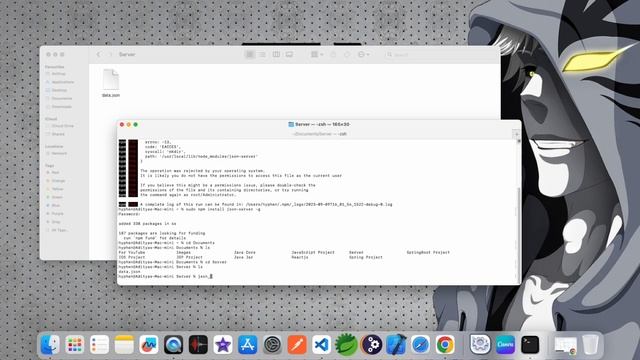
Task: Click the Finder Edit Tags button
Action: (347, 54)
